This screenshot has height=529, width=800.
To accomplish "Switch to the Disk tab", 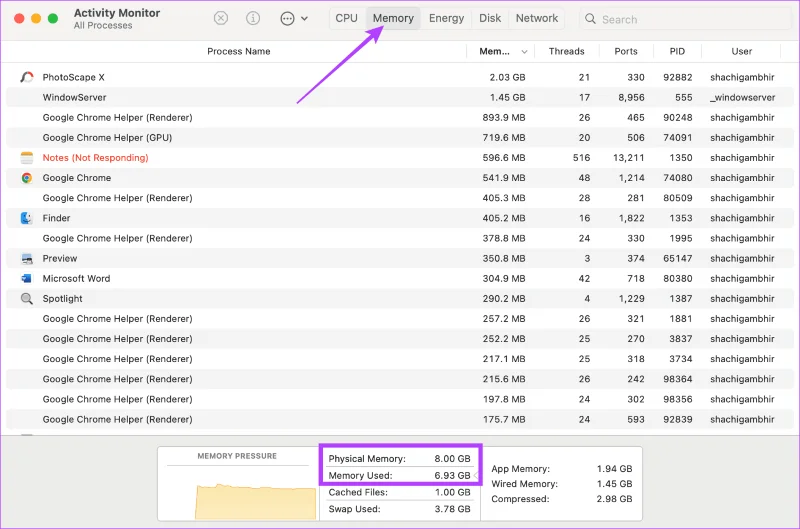I will [490, 18].
